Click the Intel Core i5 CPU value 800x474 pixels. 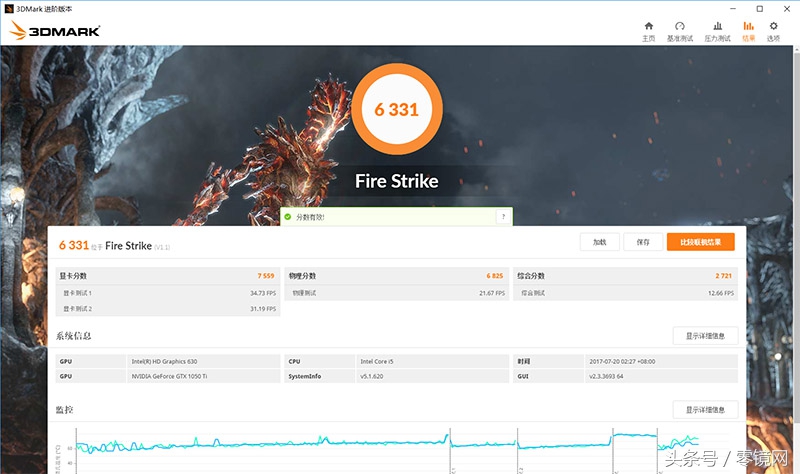click(432, 361)
